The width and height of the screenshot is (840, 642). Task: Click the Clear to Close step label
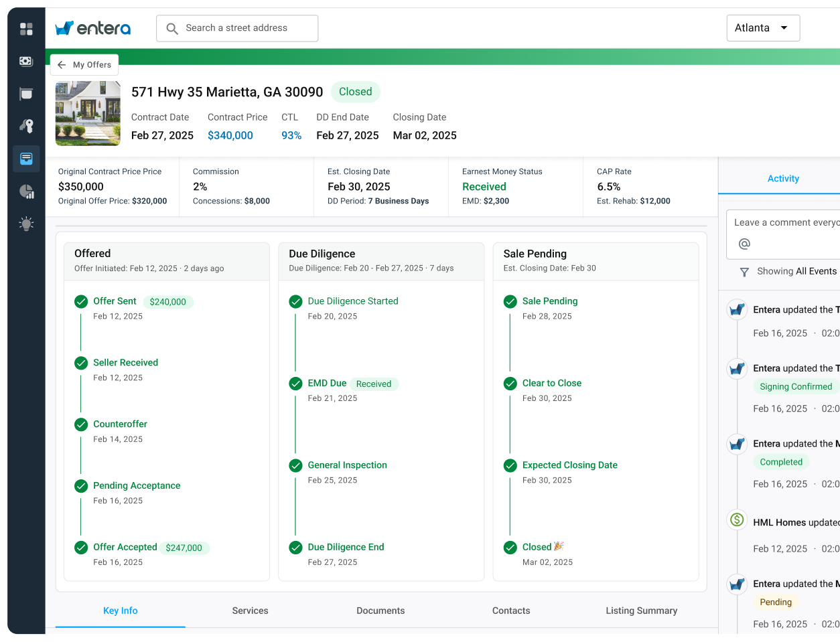[552, 383]
